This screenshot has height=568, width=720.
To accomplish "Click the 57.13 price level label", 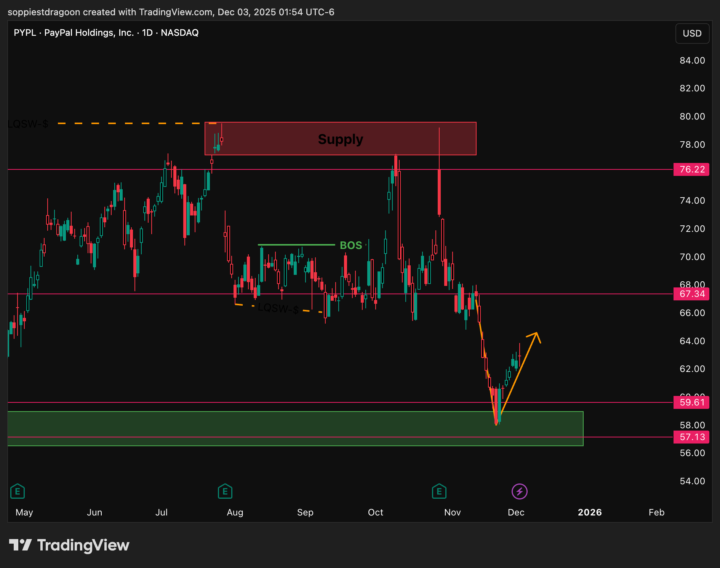I will click(692, 437).
